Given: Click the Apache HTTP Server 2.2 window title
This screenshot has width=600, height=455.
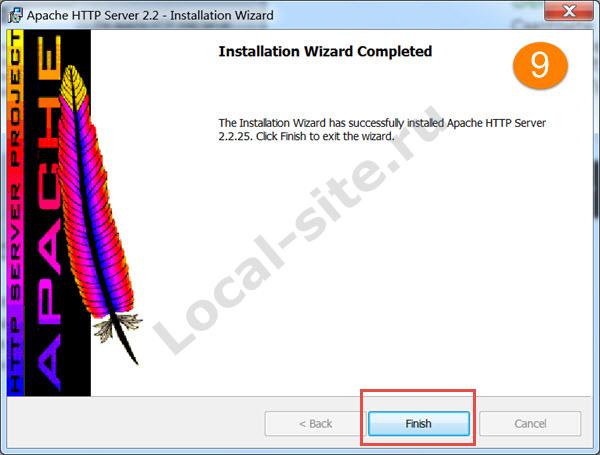Looking at the screenshot, I should pyautogui.click(x=150, y=15).
